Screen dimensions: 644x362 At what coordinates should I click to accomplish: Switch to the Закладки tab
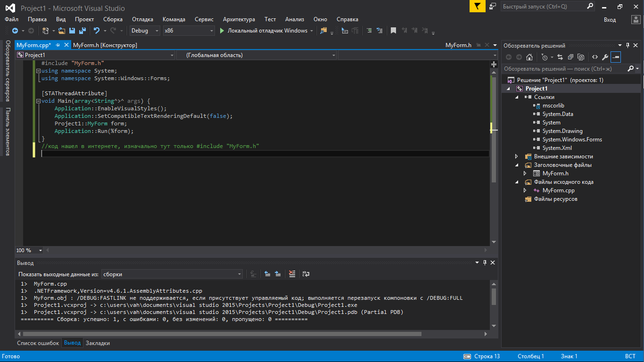(x=98, y=343)
